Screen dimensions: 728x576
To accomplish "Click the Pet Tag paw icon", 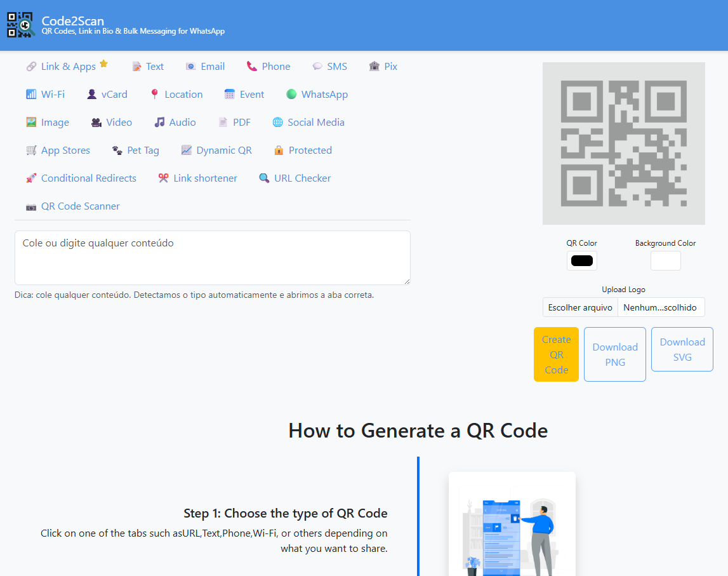I will point(117,150).
